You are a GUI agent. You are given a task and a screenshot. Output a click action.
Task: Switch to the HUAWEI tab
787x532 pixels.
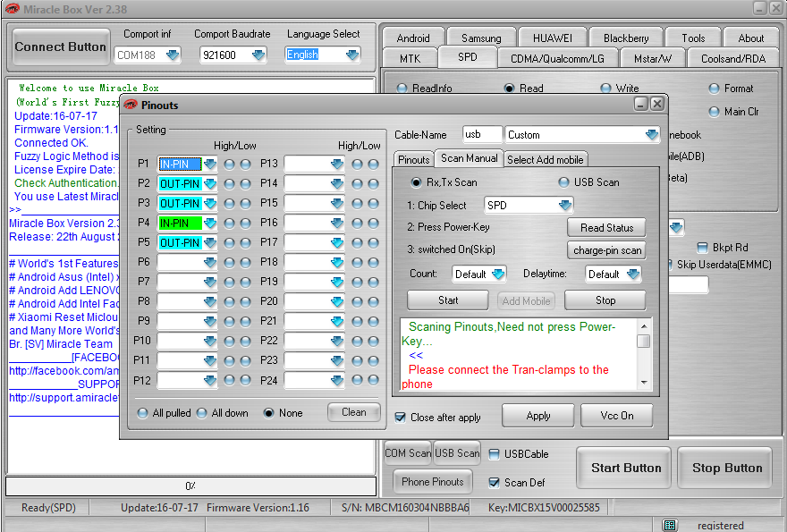(x=552, y=38)
